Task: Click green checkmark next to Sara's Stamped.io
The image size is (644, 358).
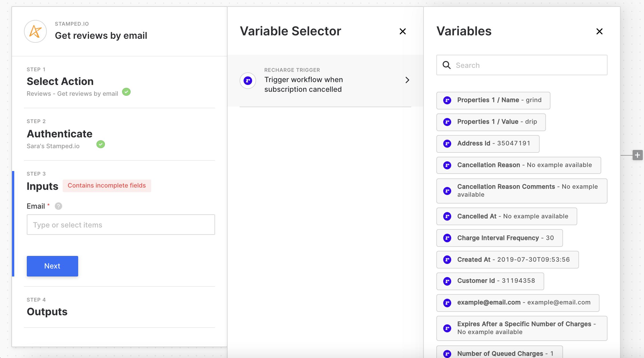Action: click(101, 145)
